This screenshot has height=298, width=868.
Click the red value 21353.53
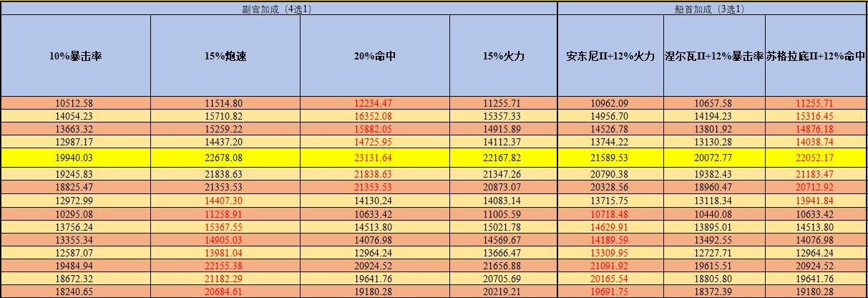point(375,187)
